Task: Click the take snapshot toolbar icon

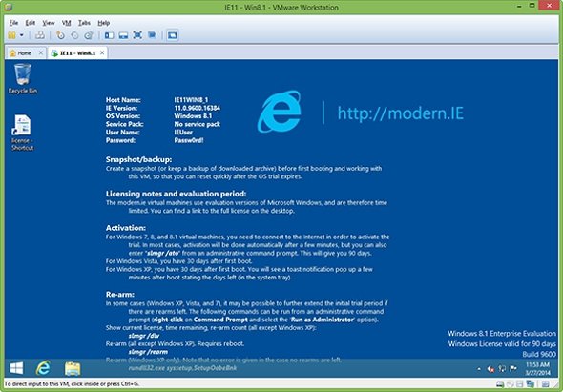Action: pos(60,35)
